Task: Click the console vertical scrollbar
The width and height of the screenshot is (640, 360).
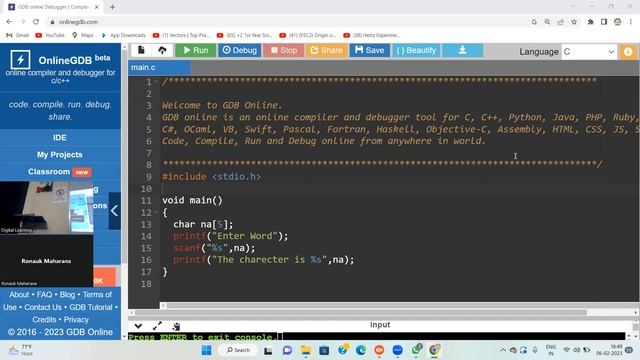Action: pos(635,327)
